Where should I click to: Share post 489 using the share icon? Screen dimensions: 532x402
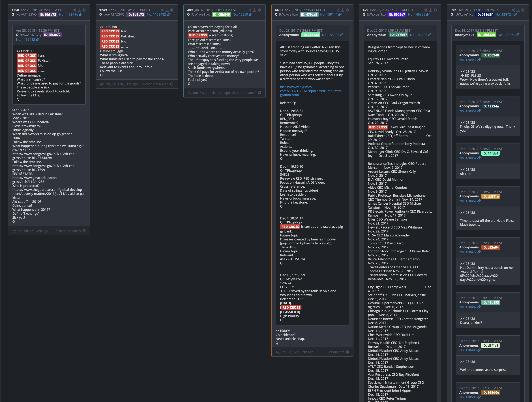[x=250, y=10]
